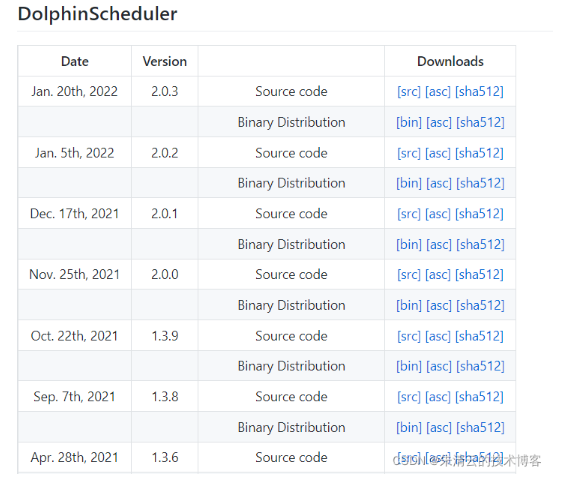Open the [src] link for version 2.0.3
586x481 pixels.
(x=409, y=91)
